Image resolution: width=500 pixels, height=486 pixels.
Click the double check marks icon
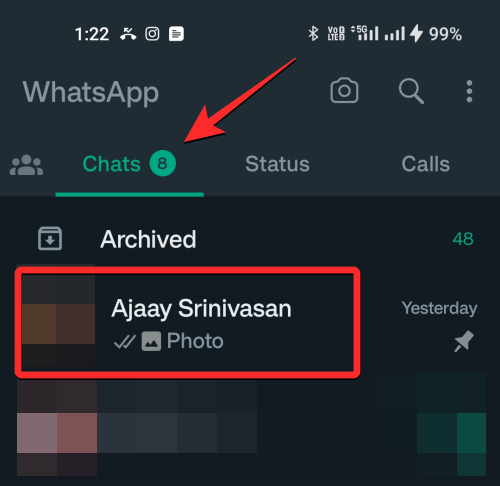(x=125, y=341)
